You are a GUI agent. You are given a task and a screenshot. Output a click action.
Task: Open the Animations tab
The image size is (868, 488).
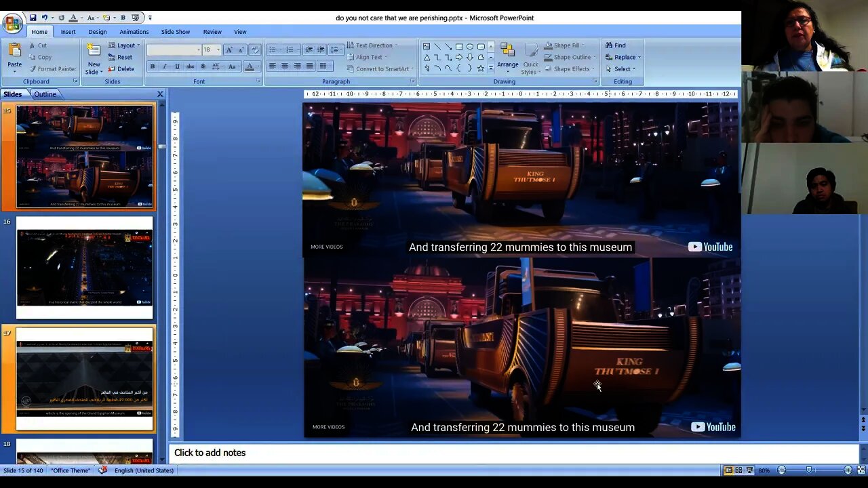click(x=134, y=32)
